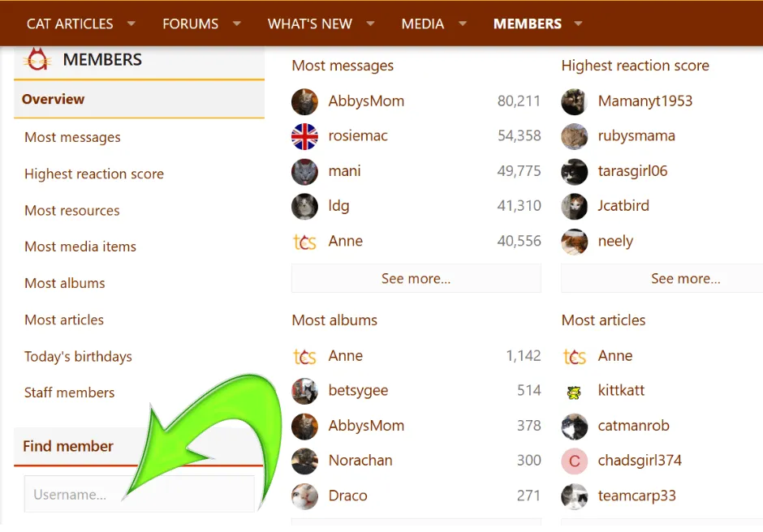Open Most media items sidebar link
Screen dimensions: 763x532
pyautogui.click(x=80, y=247)
